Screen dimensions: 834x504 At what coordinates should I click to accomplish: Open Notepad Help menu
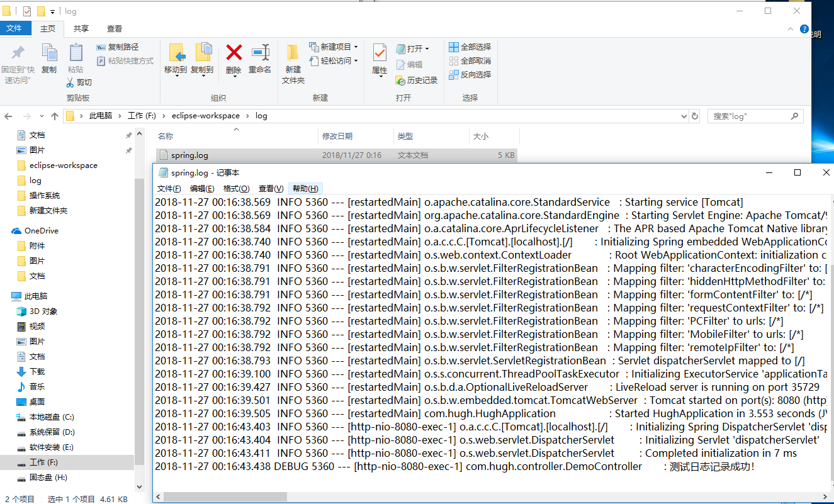click(x=305, y=189)
